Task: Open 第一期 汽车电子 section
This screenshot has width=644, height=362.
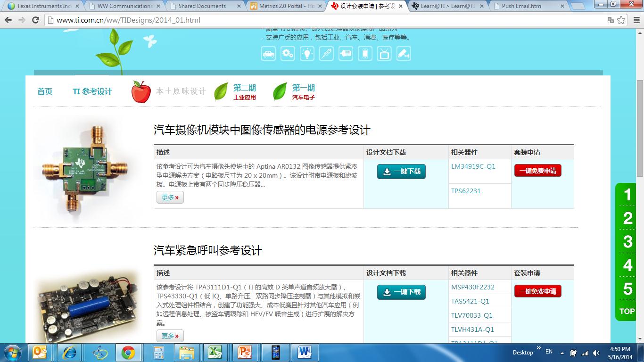Action: click(x=295, y=91)
